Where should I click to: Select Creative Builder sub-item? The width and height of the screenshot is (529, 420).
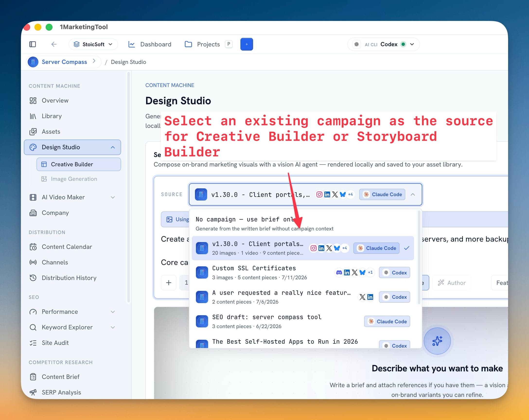(79, 164)
